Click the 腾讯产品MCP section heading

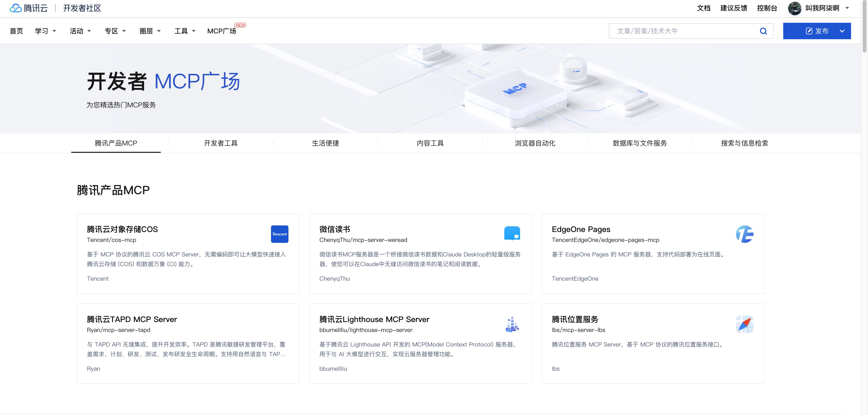click(x=113, y=190)
